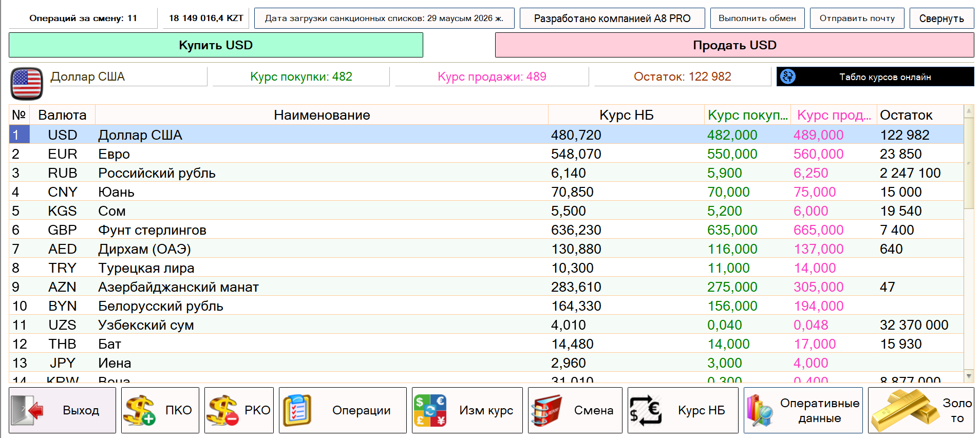
Task: Select the EUR Евро row
Action: click(486, 154)
